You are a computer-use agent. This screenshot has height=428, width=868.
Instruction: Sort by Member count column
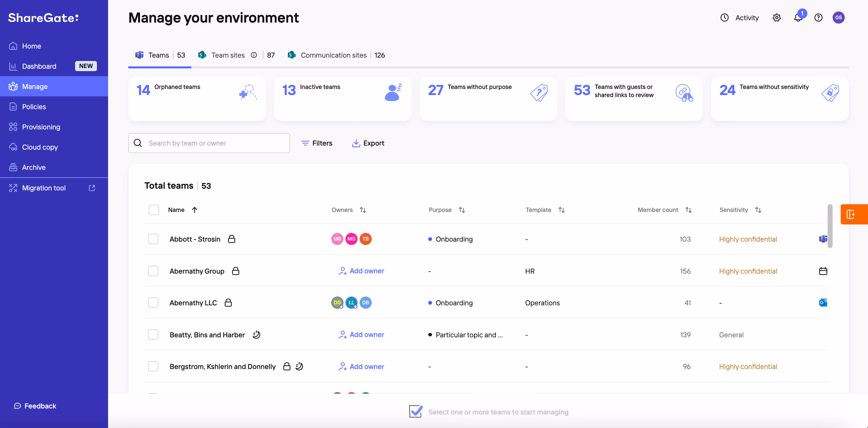tap(689, 210)
